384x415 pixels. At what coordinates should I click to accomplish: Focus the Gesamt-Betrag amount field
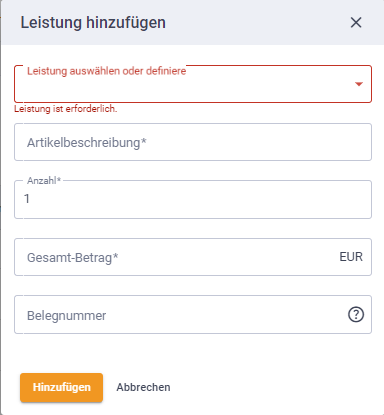click(x=193, y=257)
